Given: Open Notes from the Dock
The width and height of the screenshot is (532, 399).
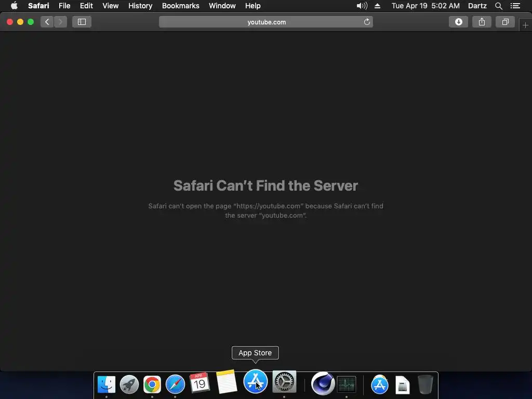Looking at the screenshot, I should pyautogui.click(x=226, y=382).
